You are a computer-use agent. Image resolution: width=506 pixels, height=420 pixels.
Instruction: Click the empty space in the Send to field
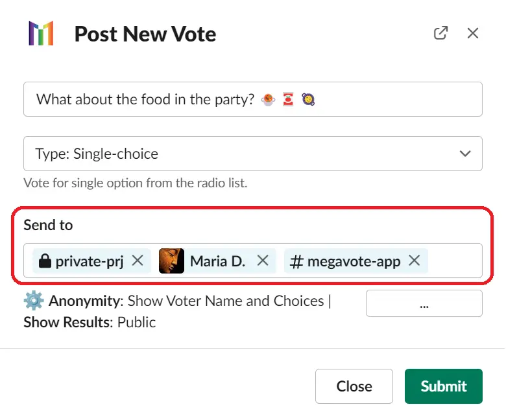(x=454, y=261)
